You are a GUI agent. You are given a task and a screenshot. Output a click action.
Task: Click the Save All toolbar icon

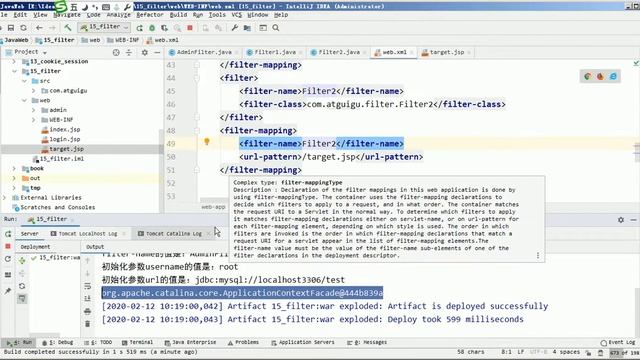(11, 28)
